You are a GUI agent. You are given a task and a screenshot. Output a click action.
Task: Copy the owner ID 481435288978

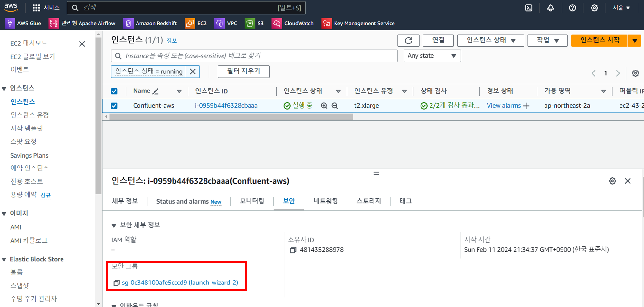pos(293,250)
